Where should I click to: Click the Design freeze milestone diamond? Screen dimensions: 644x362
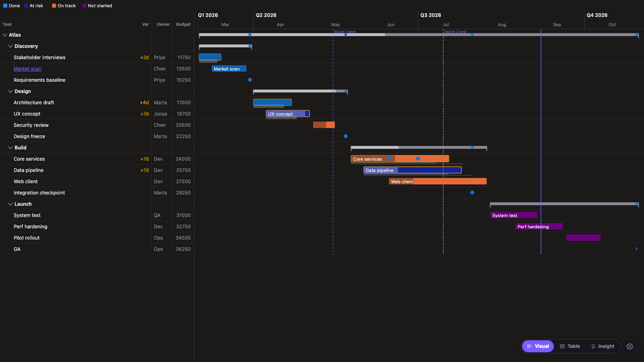(x=345, y=136)
